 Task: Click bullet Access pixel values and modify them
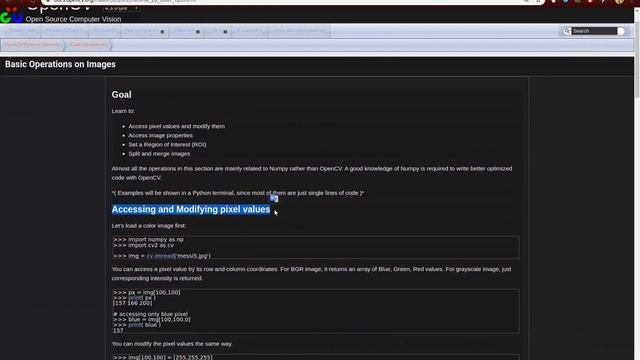pos(176,126)
